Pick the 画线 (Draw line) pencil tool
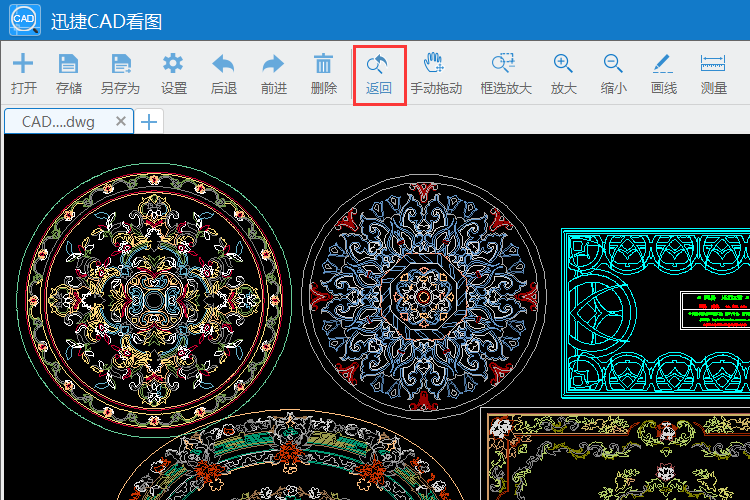 [663, 74]
